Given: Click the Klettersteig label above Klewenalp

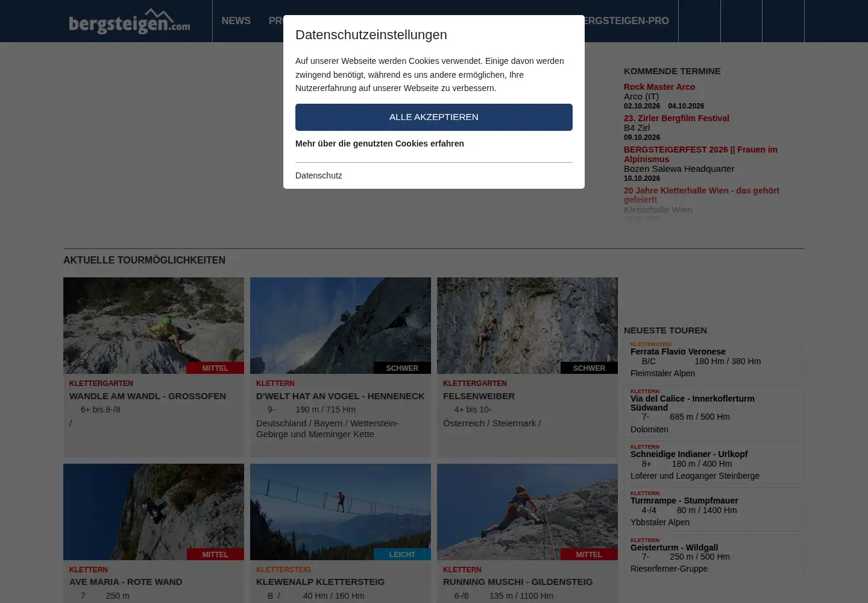Looking at the screenshot, I should pyautogui.click(x=283, y=570).
